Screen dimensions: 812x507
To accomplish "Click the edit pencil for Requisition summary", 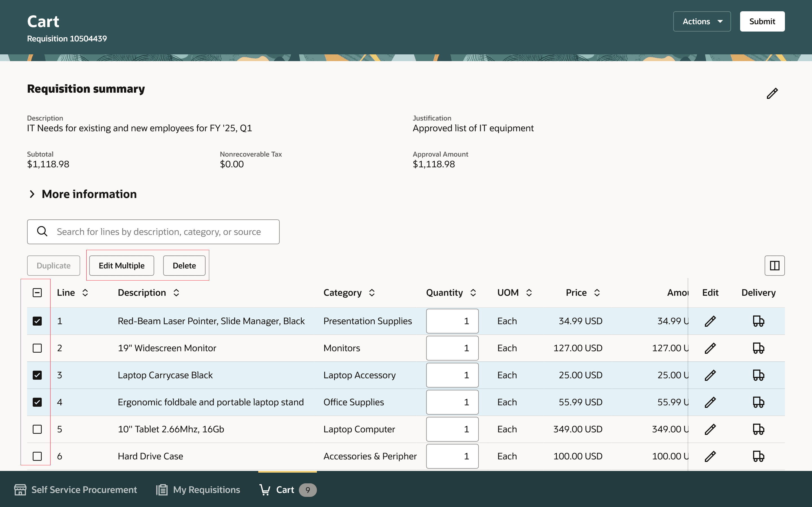I will (772, 93).
